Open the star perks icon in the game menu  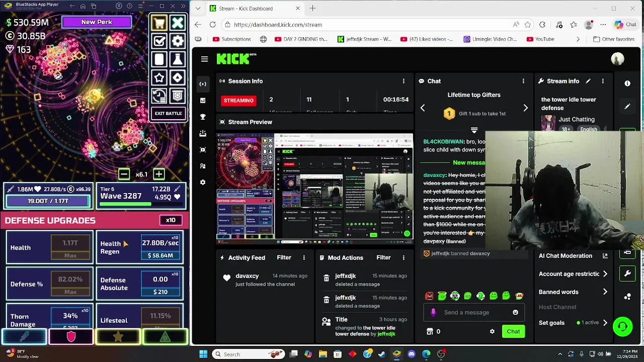point(159,77)
